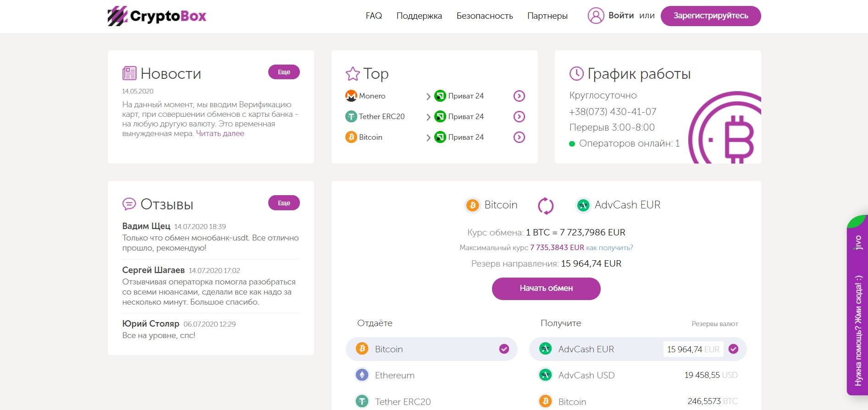Click the AdvCash USD icon in the Получите list
Viewport: 868px width, 410px height.
tap(545, 375)
